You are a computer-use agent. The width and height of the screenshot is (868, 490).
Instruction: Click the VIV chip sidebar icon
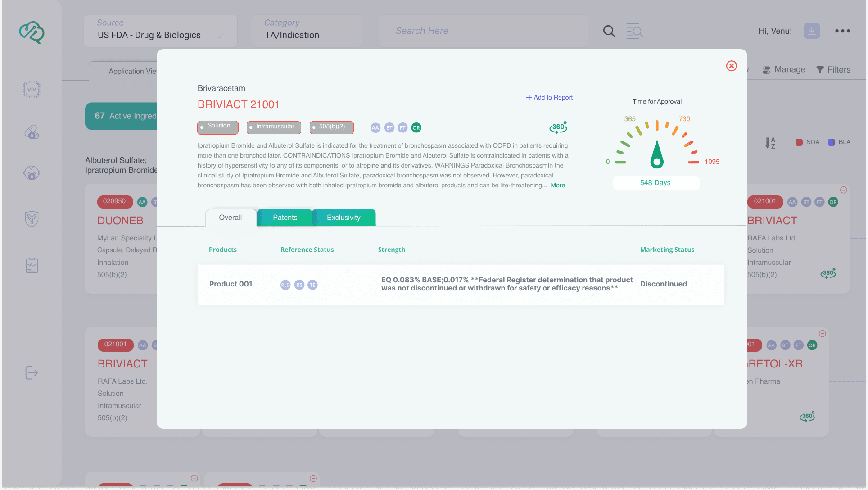point(32,89)
